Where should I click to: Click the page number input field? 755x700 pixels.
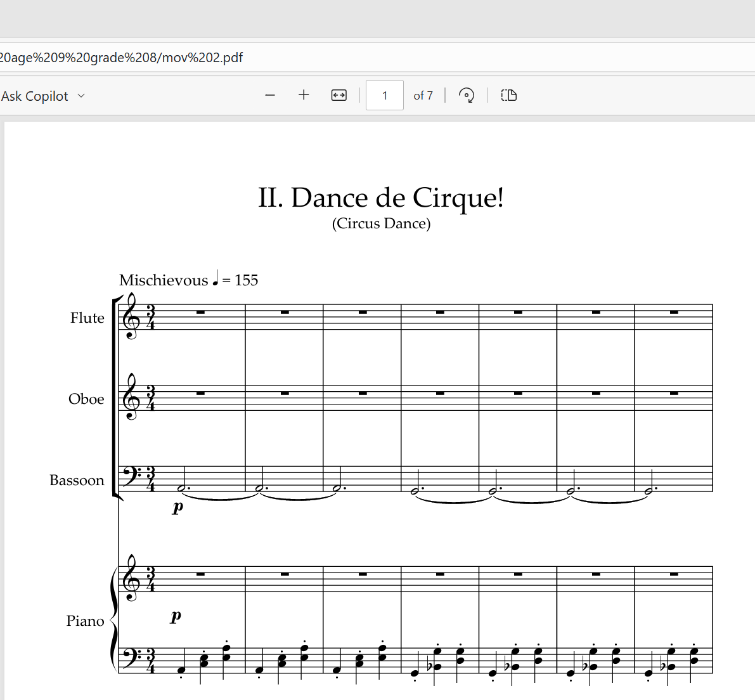385,95
